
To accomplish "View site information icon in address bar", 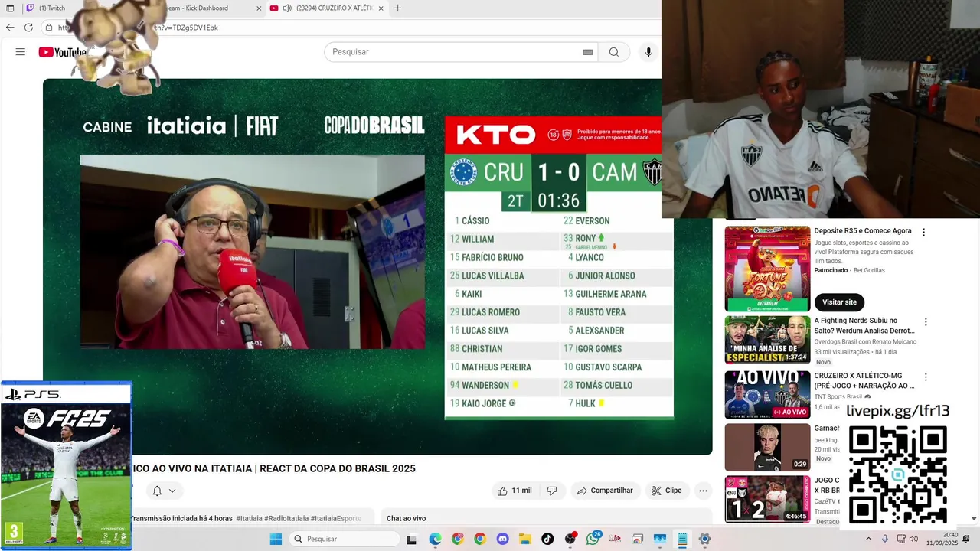I will [49, 28].
